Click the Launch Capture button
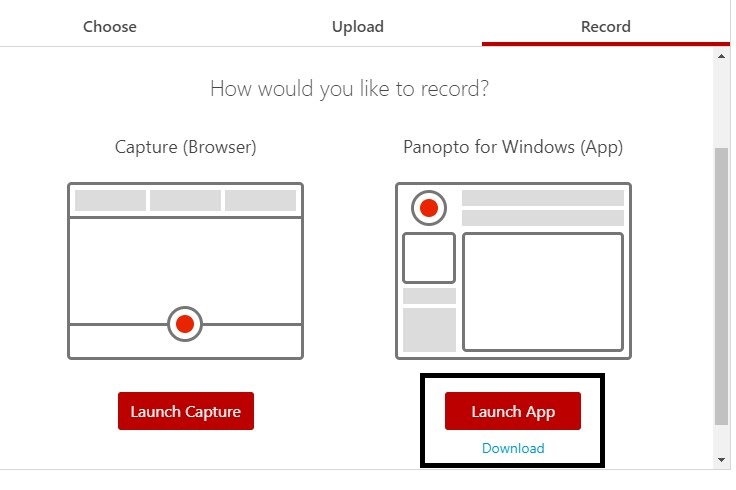The image size is (736, 490). (186, 411)
